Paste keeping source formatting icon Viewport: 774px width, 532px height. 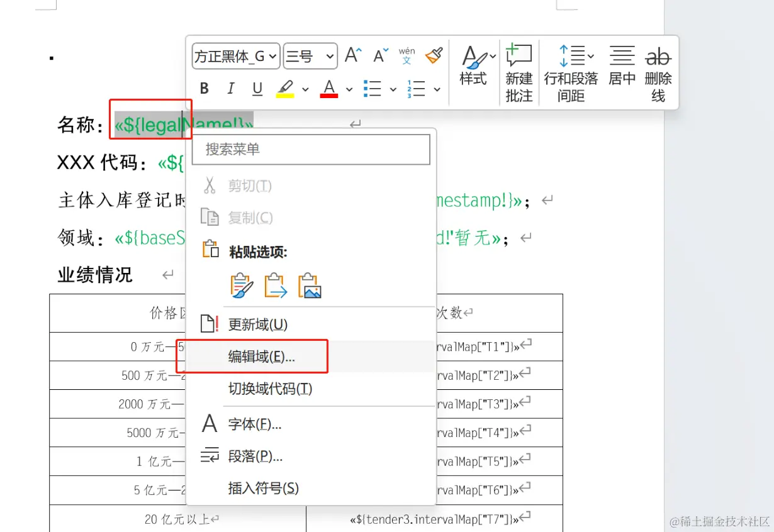[242, 285]
